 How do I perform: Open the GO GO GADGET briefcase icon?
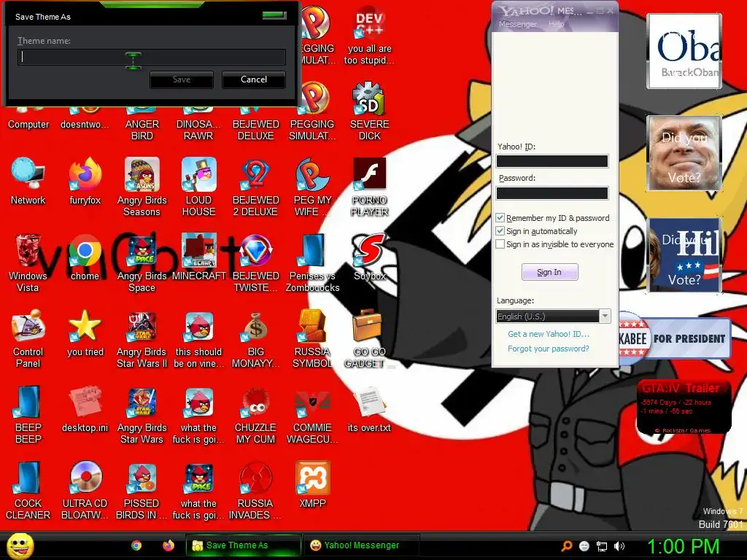367,338
